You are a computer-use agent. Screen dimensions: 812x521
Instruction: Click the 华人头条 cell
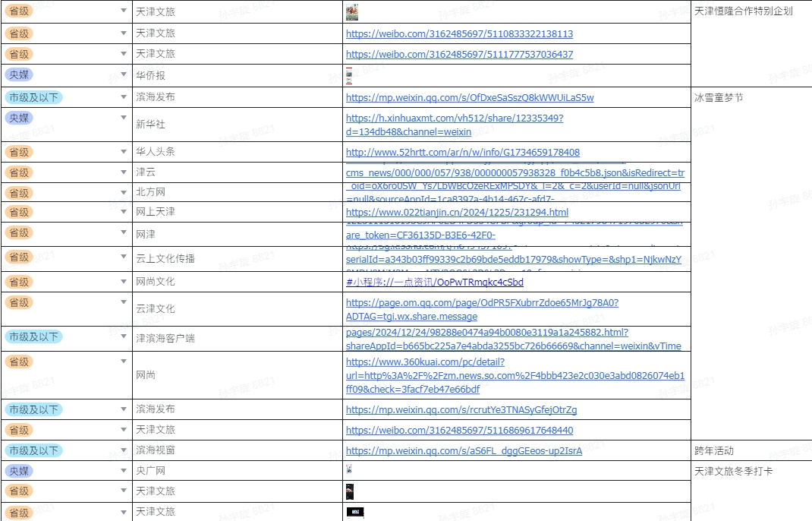[238, 152]
